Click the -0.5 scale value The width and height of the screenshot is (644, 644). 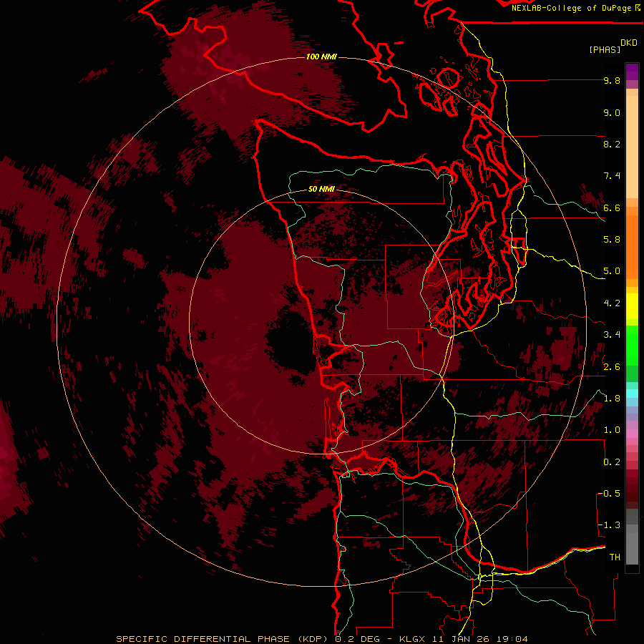point(609,494)
